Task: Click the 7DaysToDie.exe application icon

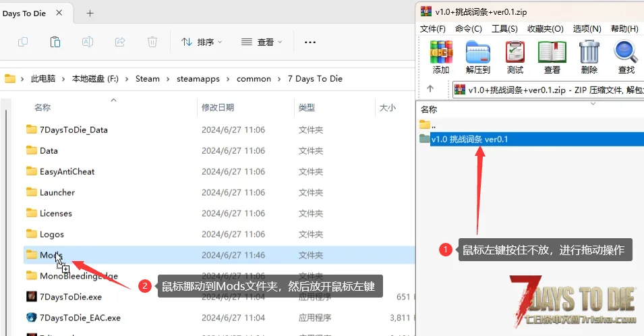Action: pos(31,296)
